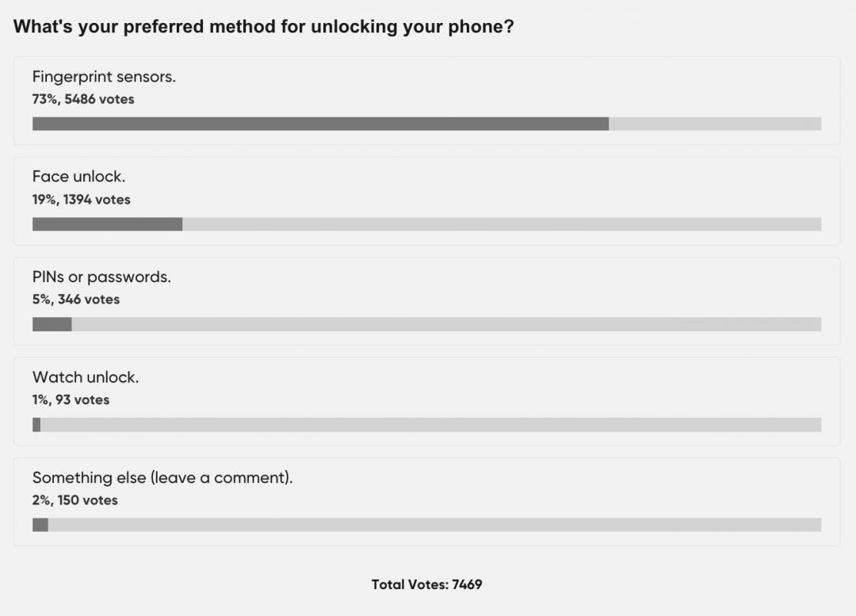The height and width of the screenshot is (616, 856).
Task: Click the Watch unlock option label
Action: pyautogui.click(x=86, y=377)
